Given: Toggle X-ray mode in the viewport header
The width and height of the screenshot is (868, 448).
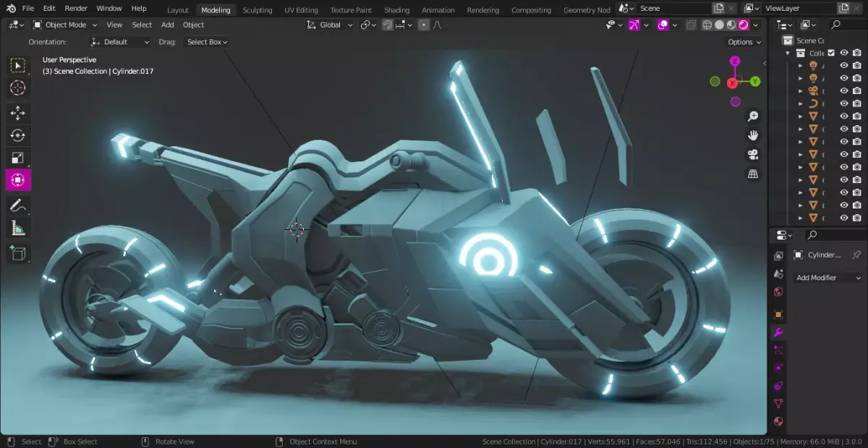Looking at the screenshot, I should click(692, 25).
